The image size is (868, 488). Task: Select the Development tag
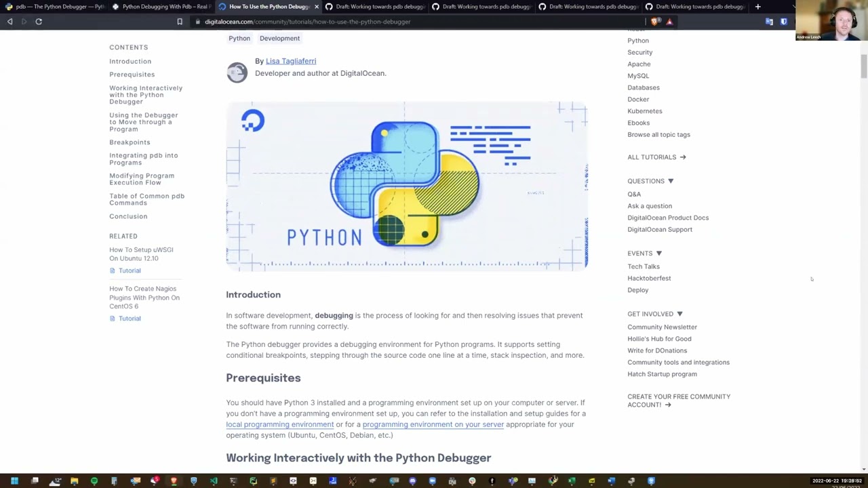[x=279, y=39]
